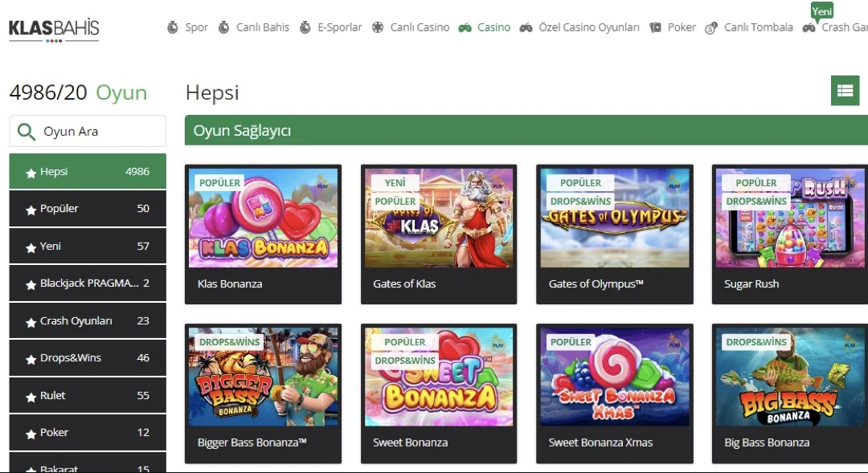
Task: Click the star icon in the Rulet row
Action: [x=31, y=397]
